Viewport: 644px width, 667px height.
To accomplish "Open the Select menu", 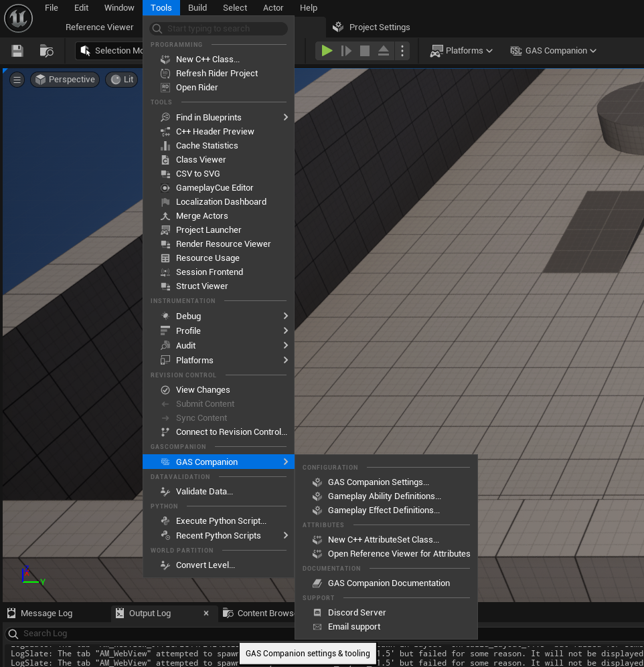I will click(235, 7).
